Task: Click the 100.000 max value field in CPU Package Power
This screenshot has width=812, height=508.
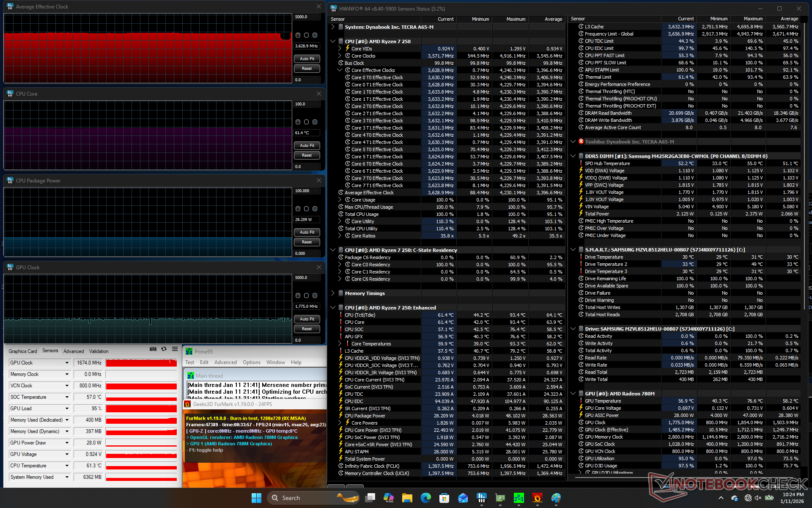Action: [x=307, y=191]
